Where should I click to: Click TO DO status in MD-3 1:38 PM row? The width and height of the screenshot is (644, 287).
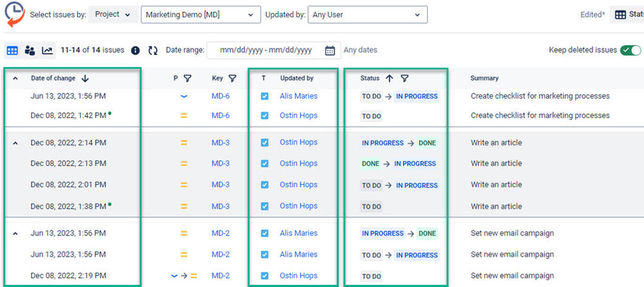[371, 206]
